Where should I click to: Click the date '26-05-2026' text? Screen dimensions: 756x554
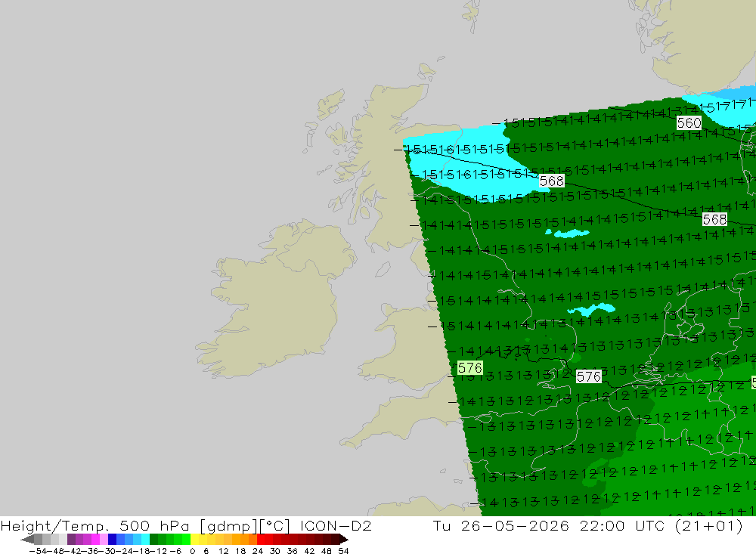pos(515,526)
